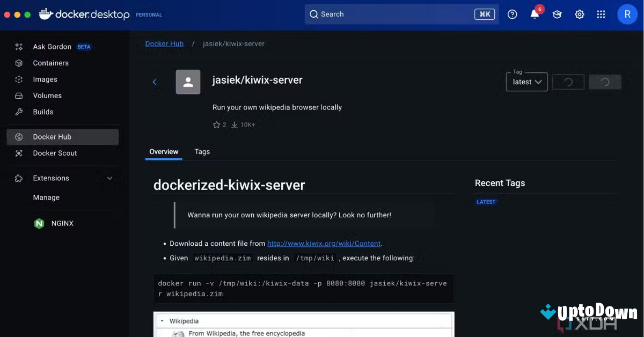Screen dimensions: 644x337
Task: Click the Docker Hub breadcrumb link
Action: pos(164,43)
